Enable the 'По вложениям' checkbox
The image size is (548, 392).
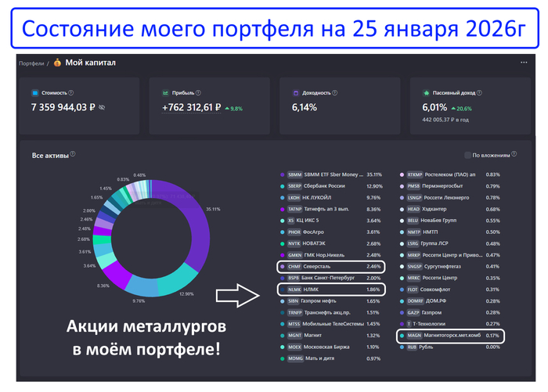pyautogui.click(x=467, y=156)
